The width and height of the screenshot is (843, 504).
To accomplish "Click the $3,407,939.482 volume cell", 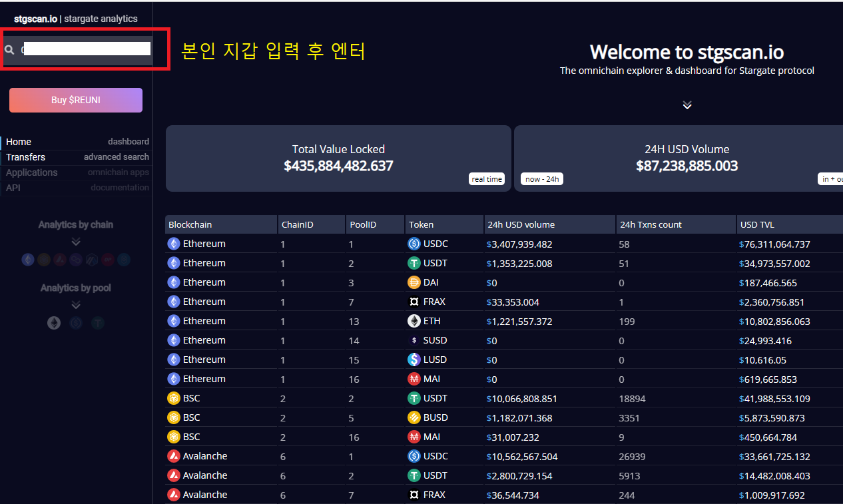I will pos(519,244).
